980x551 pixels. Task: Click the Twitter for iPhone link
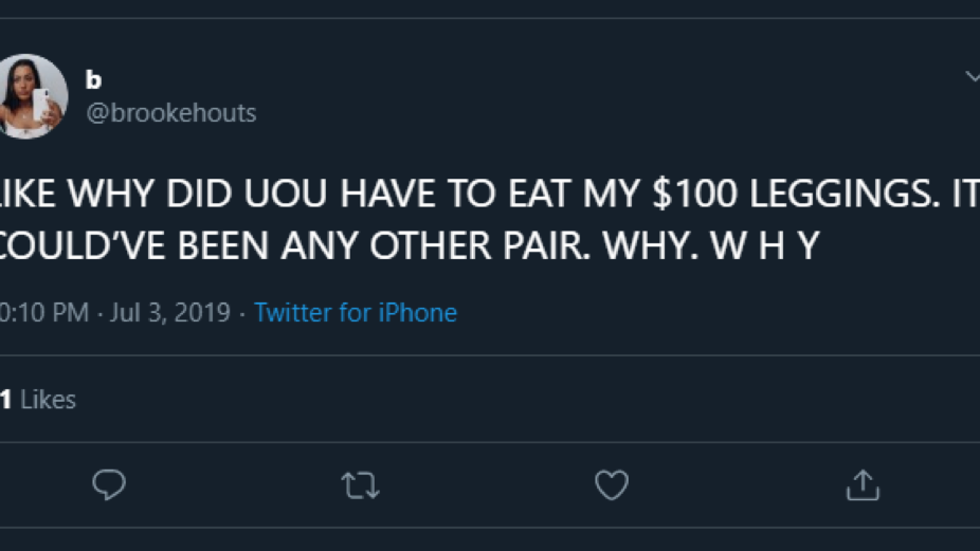pyautogui.click(x=355, y=313)
